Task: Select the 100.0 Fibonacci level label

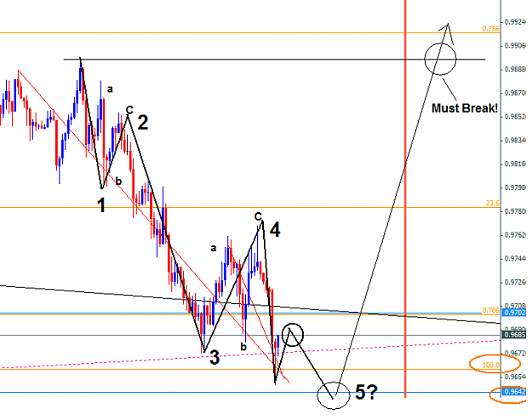Action: click(490, 365)
